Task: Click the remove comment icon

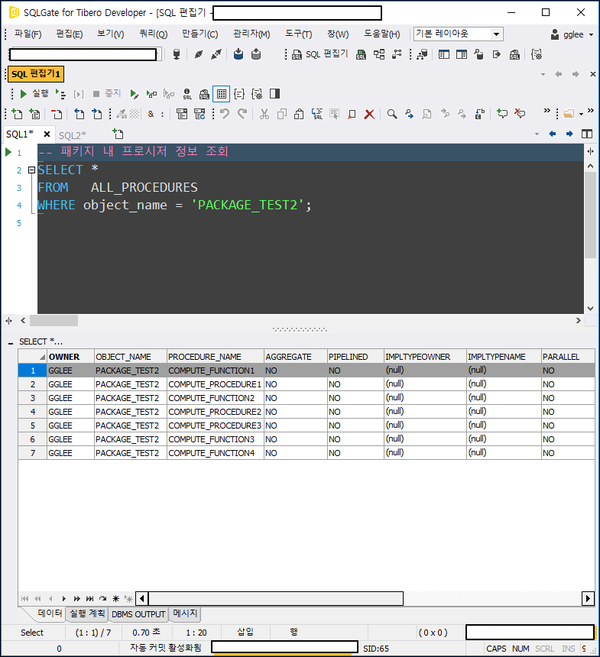Action: [x=520, y=114]
